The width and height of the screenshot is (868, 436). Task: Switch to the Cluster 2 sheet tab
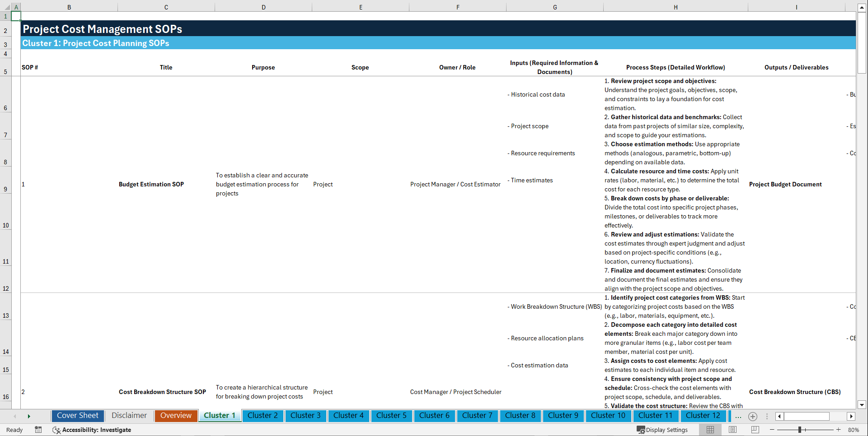coord(263,416)
